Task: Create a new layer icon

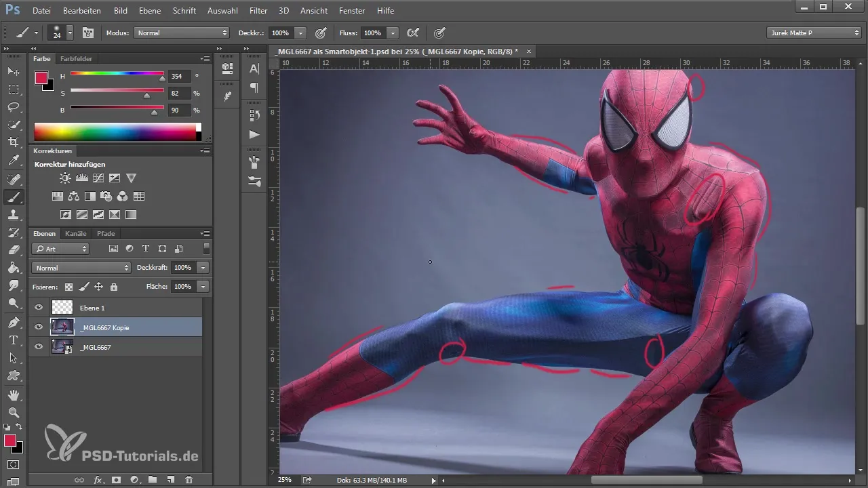Action: 171,480
